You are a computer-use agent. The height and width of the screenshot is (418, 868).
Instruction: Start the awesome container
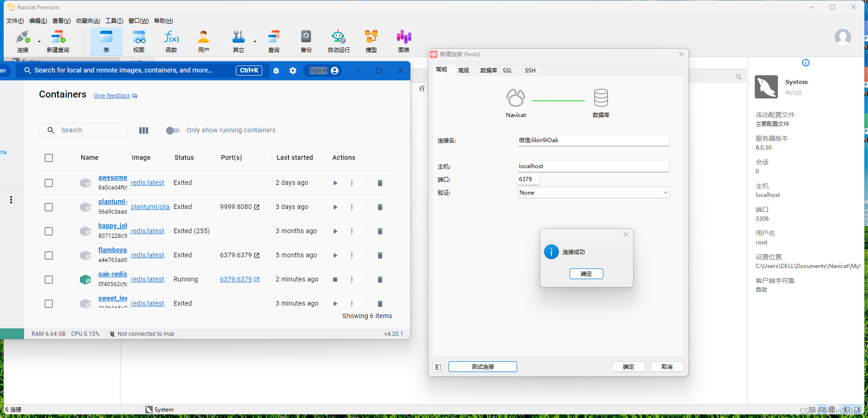pos(335,183)
